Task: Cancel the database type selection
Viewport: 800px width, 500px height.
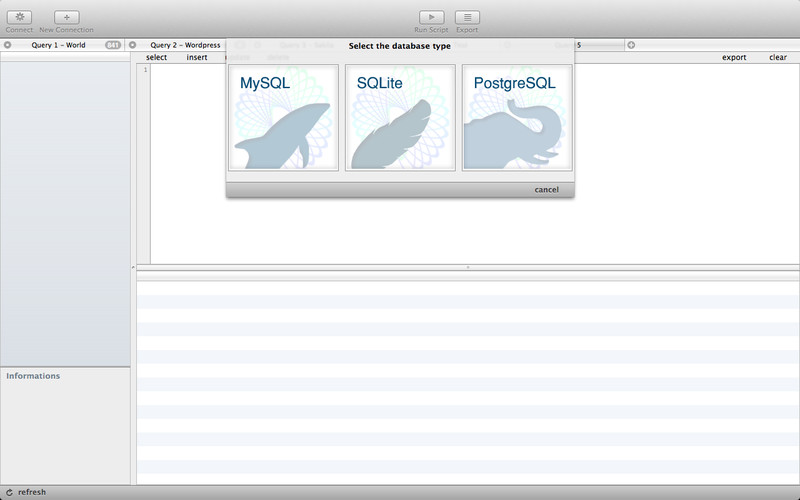Action: [546, 190]
